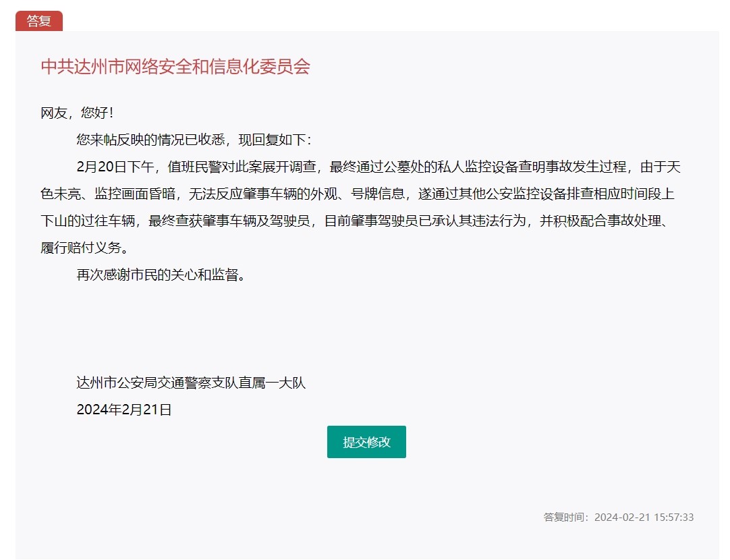The height and width of the screenshot is (560, 730).
Task: Click the date 2024年2月21日
Action: (x=124, y=410)
